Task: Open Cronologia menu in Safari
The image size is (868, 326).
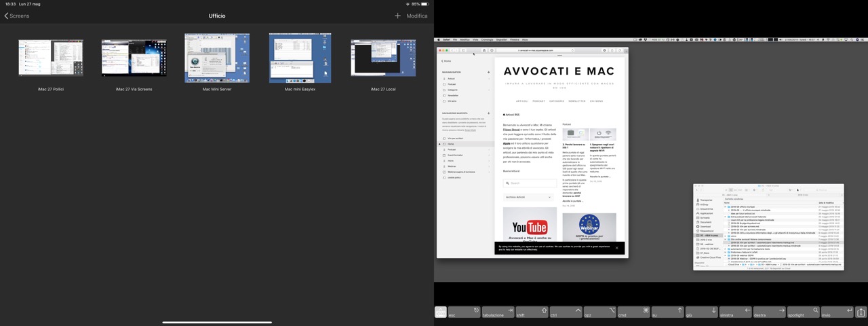Action: [x=487, y=39]
